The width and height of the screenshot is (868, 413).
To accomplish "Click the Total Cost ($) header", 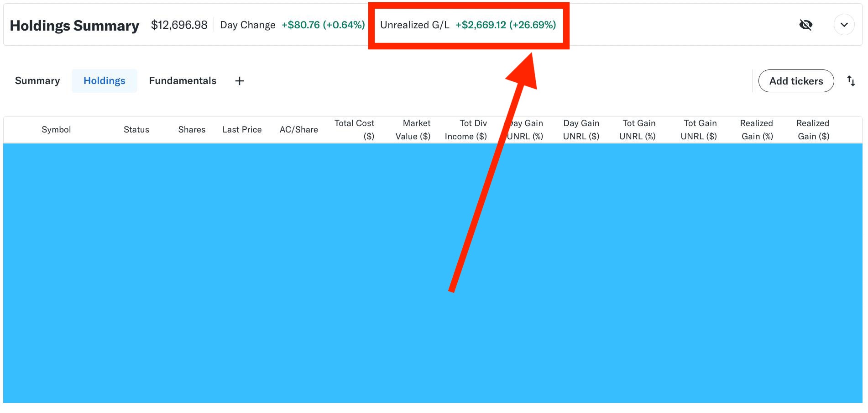I will pos(354,130).
